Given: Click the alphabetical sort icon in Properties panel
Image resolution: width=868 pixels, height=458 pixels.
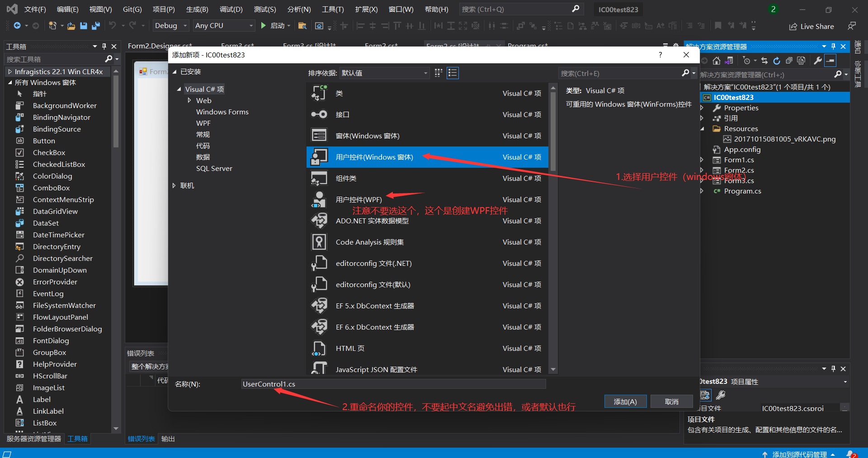Looking at the screenshot, I should click(705, 395).
